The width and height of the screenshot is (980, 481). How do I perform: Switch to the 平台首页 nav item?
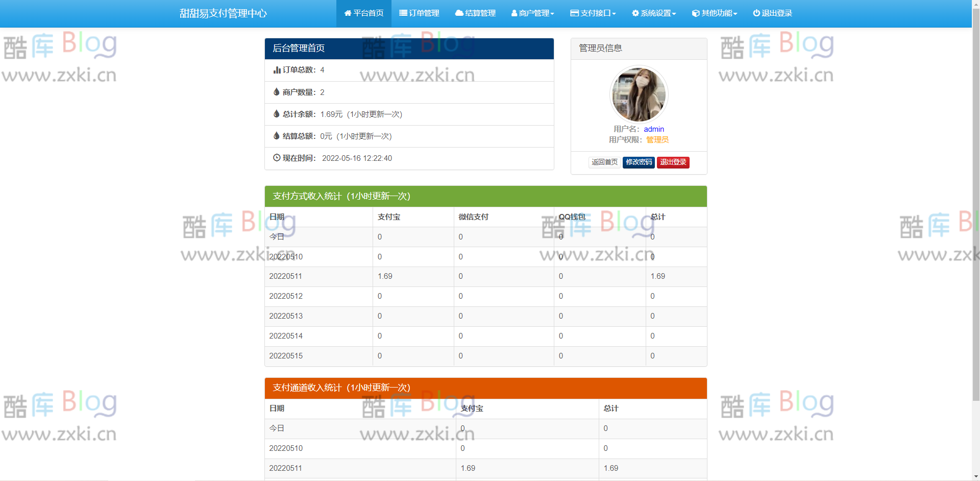pyautogui.click(x=363, y=13)
